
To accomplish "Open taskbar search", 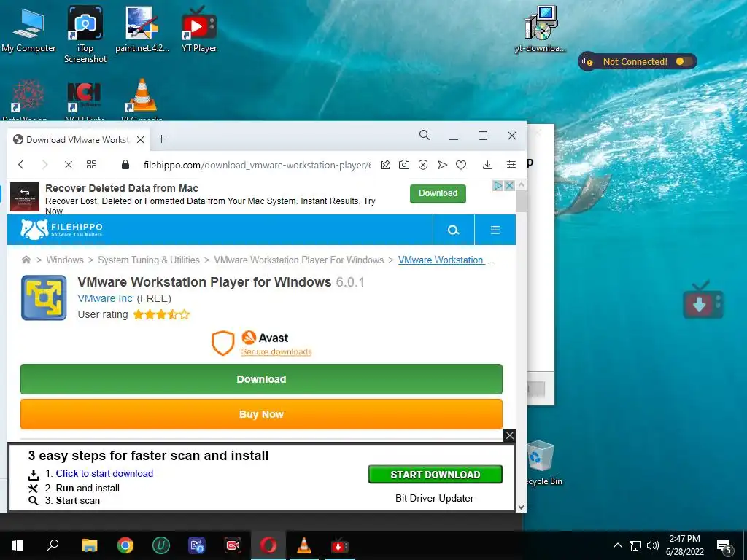I will (53, 545).
